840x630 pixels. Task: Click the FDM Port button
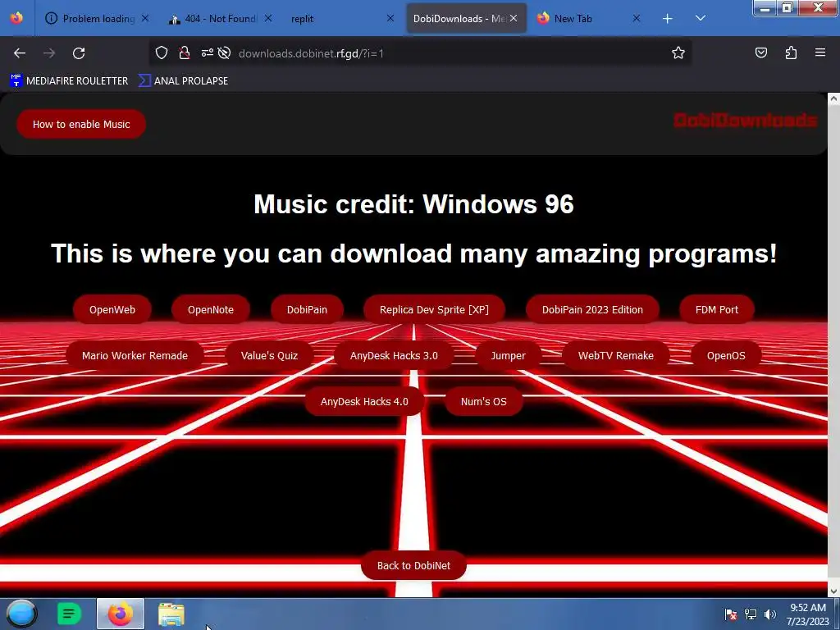(717, 309)
